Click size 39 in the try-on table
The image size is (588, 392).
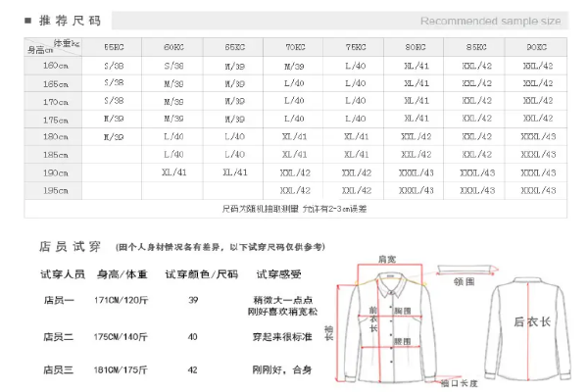(193, 300)
